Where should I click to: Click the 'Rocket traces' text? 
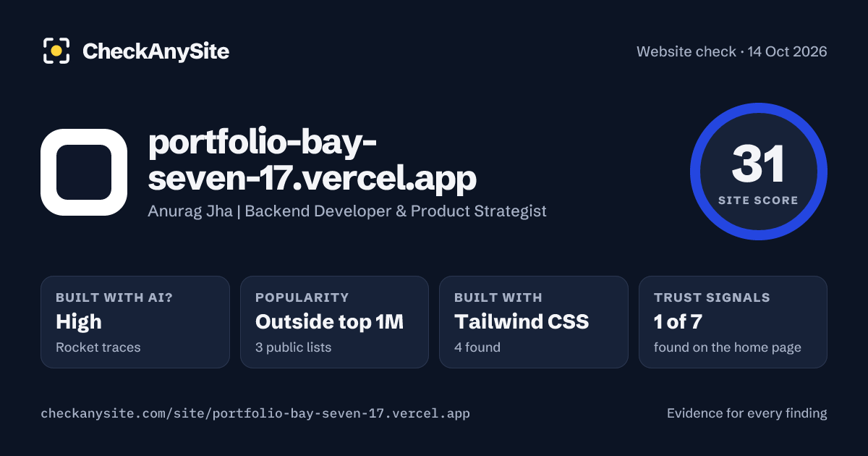(x=98, y=347)
